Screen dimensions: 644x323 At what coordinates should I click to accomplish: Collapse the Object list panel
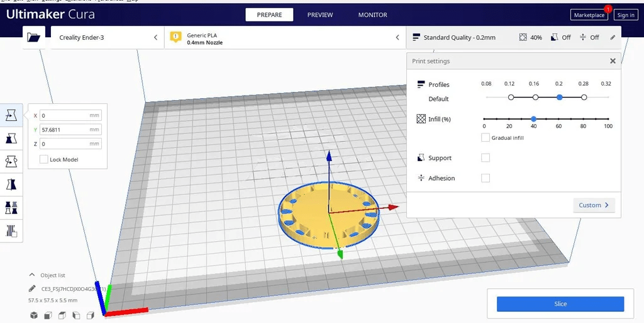[32, 275]
